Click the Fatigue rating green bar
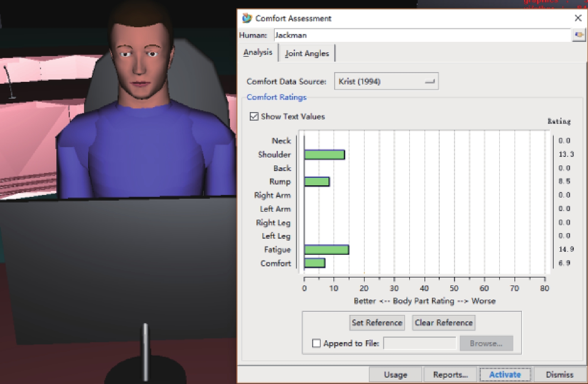This screenshot has width=588, height=384. pyautogui.click(x=326, y=250)
